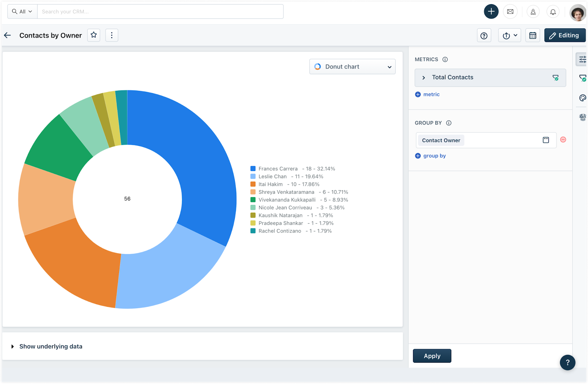Click the filter toggle on Total Contacts metric
The image size is (588, 384).
point(555,78)
